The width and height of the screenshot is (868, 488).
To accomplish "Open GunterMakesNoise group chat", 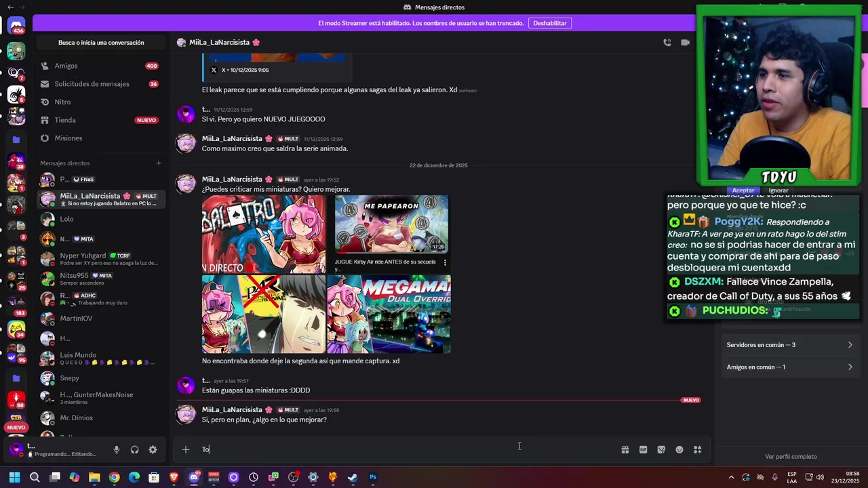I will point(100,398).
